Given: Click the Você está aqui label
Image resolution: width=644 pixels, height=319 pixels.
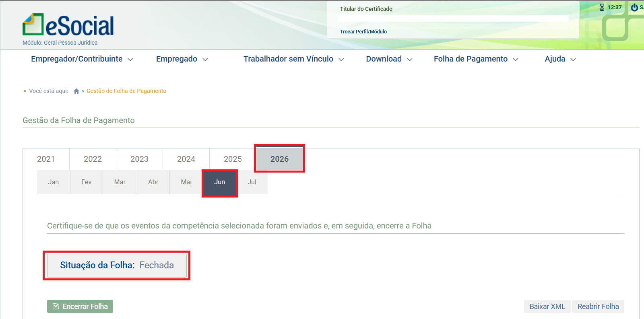Looking at the screenshot, I should coord(49,91).
